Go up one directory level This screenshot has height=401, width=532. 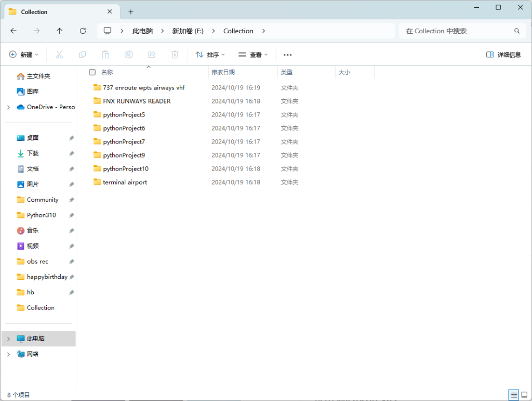(x=60, y=31)
